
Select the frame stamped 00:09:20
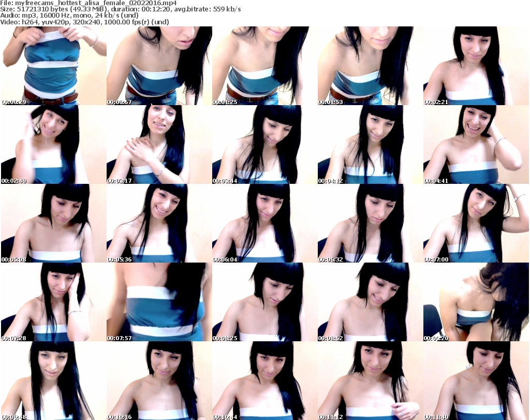[476, 302]
